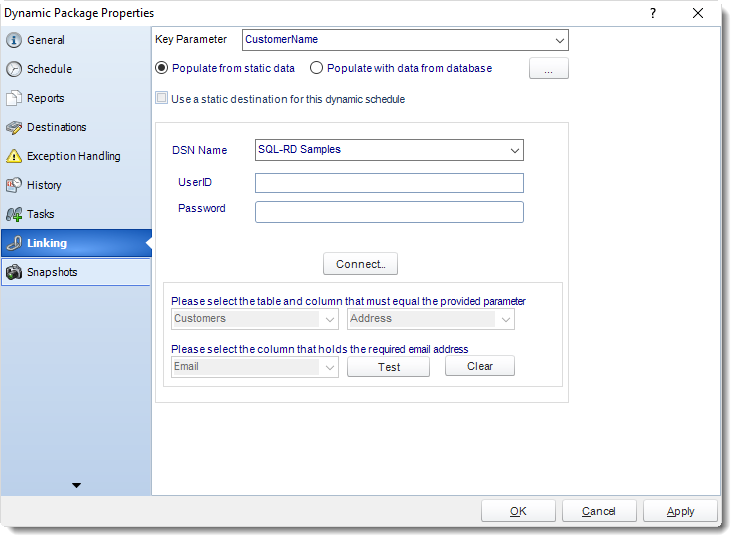
Task: Click the Cancel button
Action: pyautogui.click(x=599, y=511)
